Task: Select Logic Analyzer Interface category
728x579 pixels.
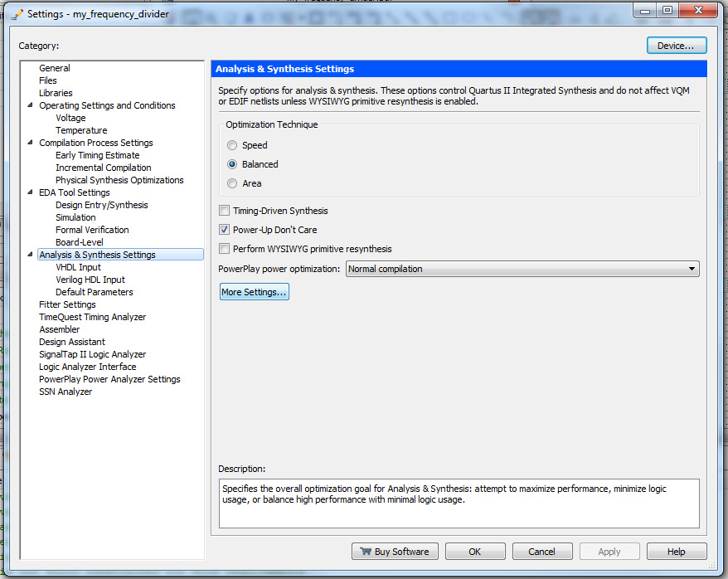Action: pos(88,367)
